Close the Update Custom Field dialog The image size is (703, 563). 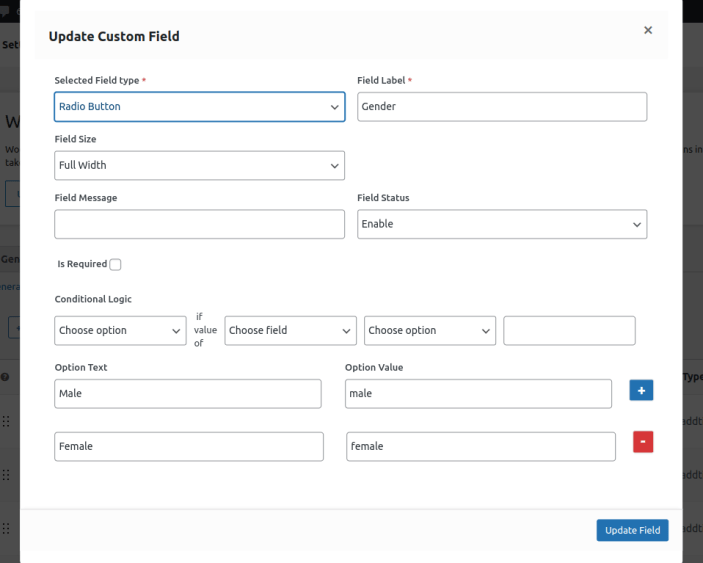click(648, 30)
